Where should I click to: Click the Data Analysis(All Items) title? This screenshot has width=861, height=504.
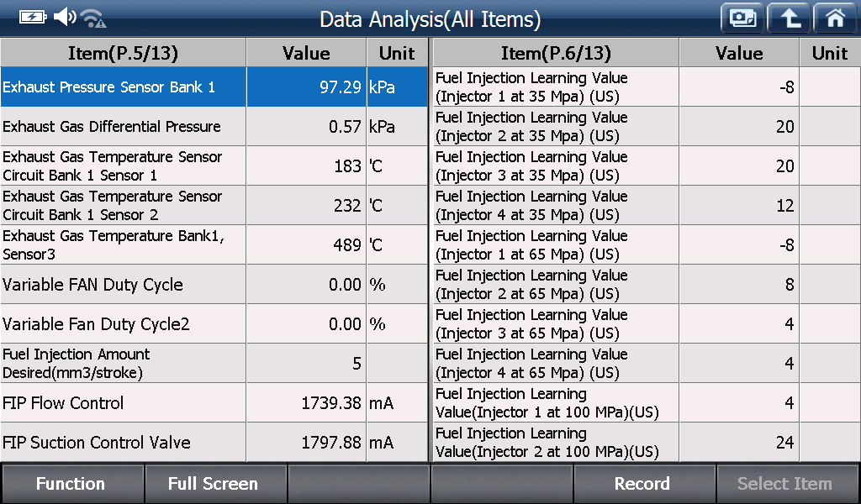(x=430, y=19)
